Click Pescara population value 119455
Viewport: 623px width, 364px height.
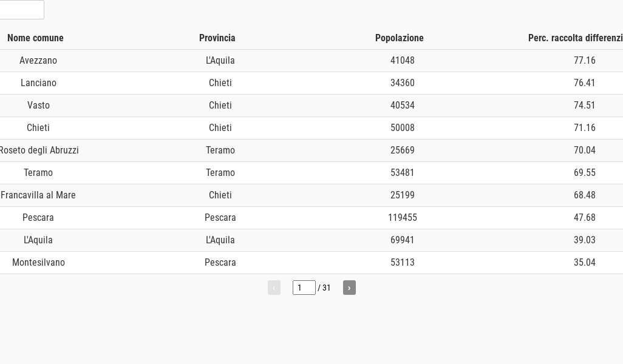tap(403, 218)
